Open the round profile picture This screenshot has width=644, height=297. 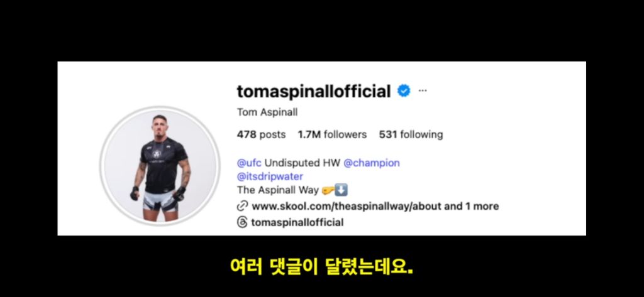coord(160,165)
